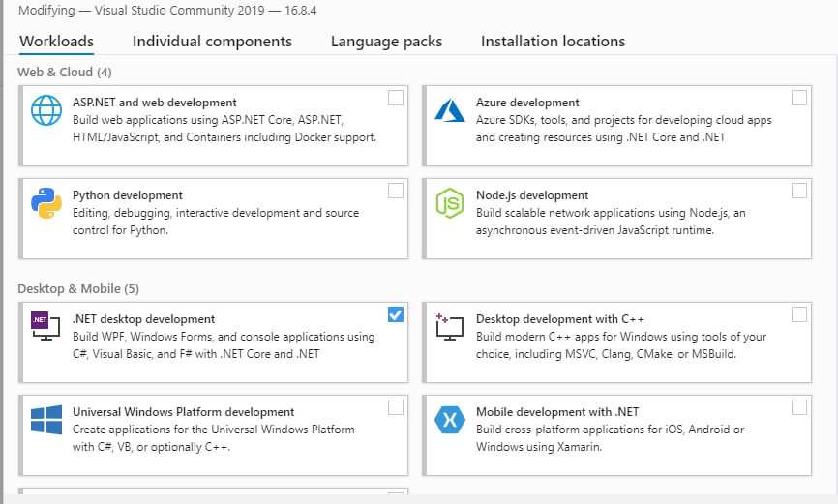Click the C++ desktop monitor icon
The height and width of the screenshot is (504, 838).
(449, 327)
